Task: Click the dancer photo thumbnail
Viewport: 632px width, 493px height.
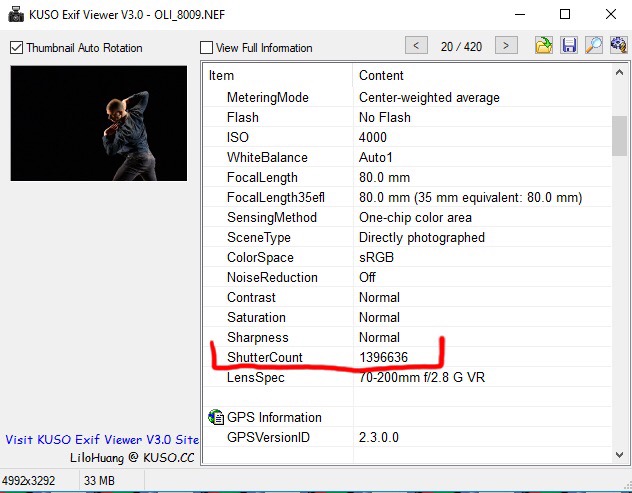Action: coord(98,123)
